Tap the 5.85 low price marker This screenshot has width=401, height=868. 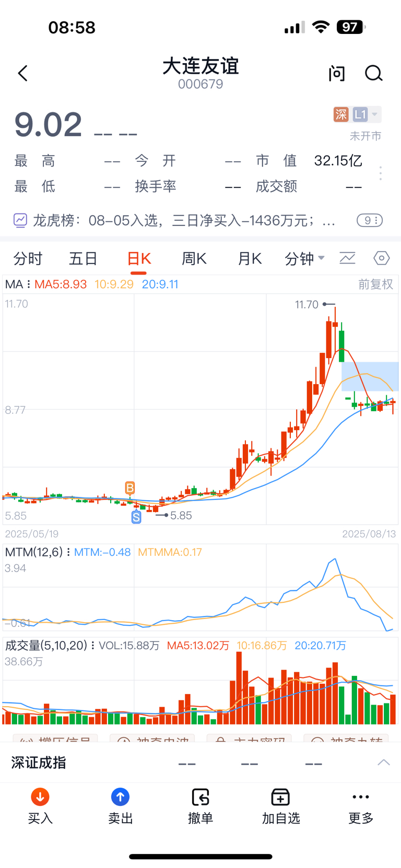coord(181,516)
